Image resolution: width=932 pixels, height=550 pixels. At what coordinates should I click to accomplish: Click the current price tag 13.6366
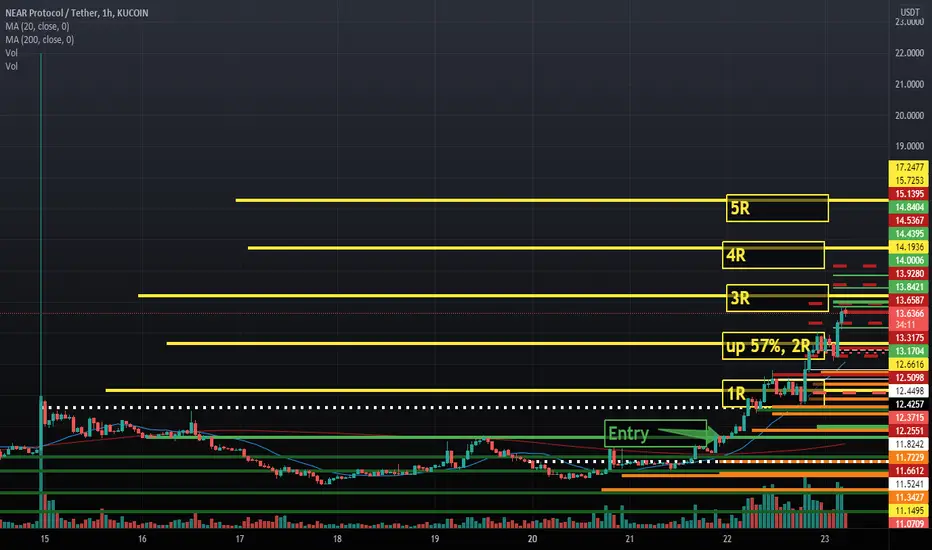coord(909,313)
